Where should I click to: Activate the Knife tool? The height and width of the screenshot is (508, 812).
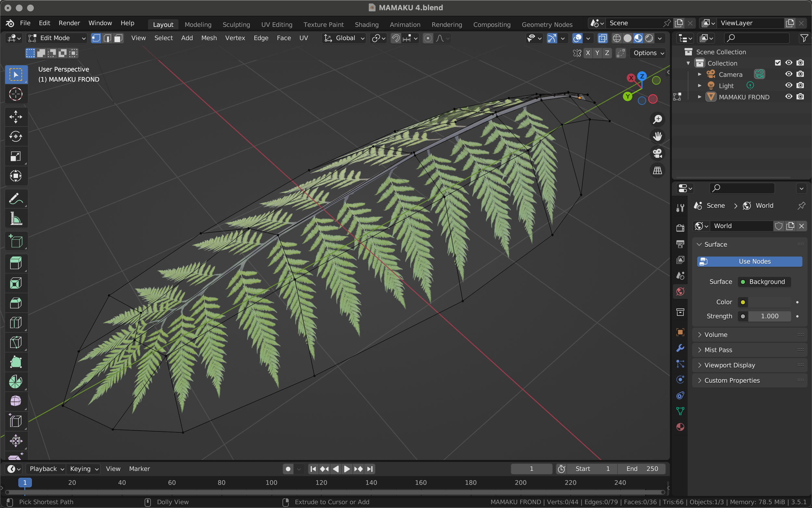[16, 342]
